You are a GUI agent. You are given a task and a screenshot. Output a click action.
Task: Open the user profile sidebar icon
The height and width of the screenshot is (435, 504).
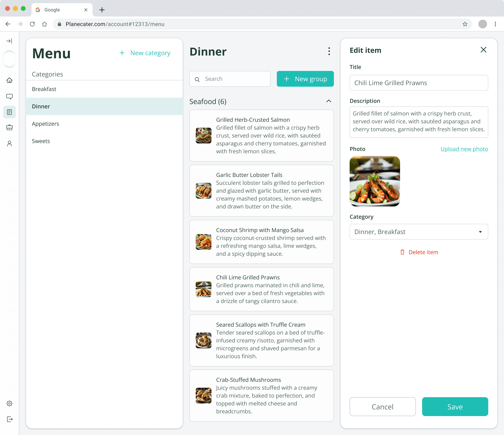[x=9, y=144]
